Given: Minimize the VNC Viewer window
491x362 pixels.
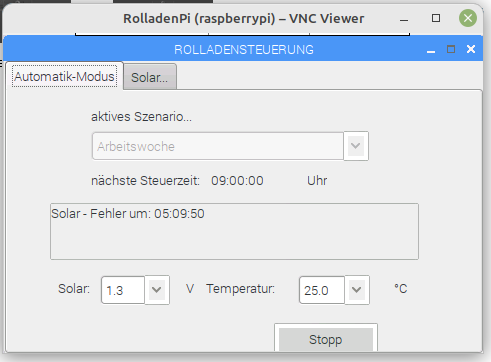Looking at the screenshot, I should pos(404,19).
